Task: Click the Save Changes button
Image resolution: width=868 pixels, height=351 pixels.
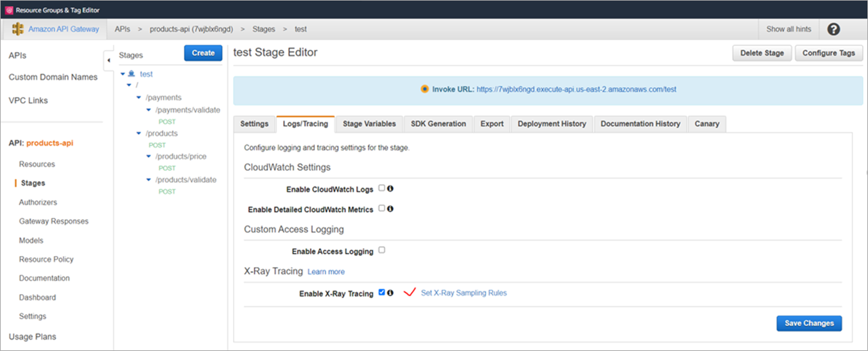Action: 809,323
